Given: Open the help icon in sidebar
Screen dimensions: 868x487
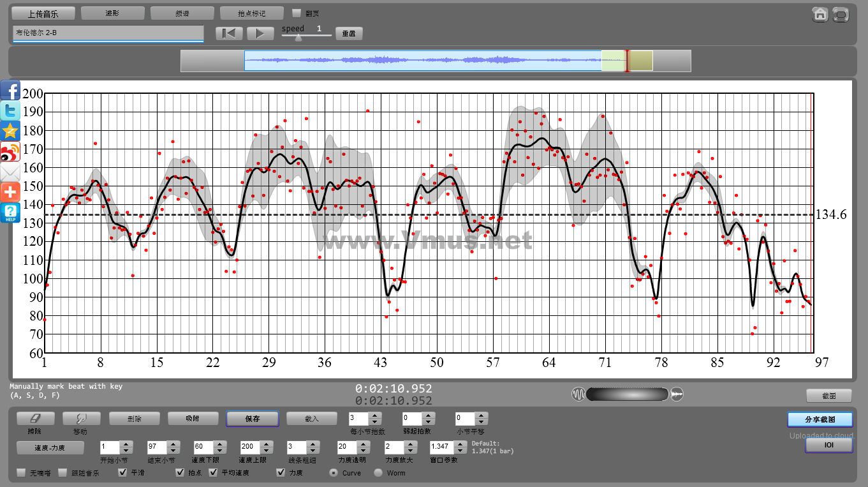Looking at the screenshot, I should click(10, 213).
